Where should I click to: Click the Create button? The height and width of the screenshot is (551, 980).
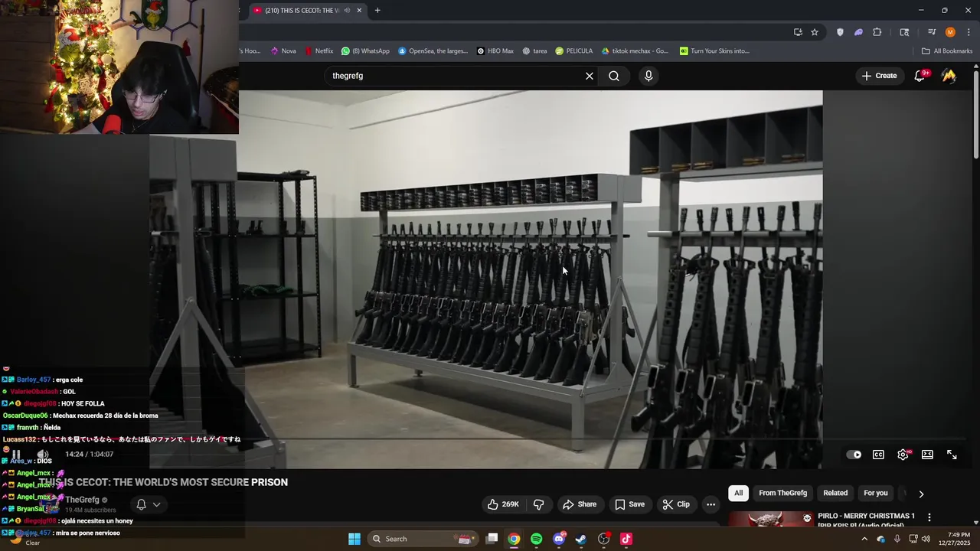point(879,76)
